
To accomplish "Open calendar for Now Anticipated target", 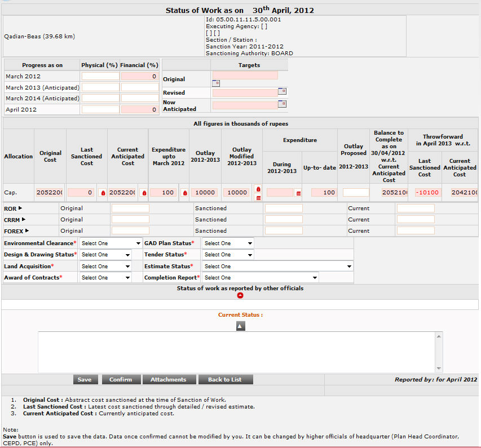I will point(283,104).
